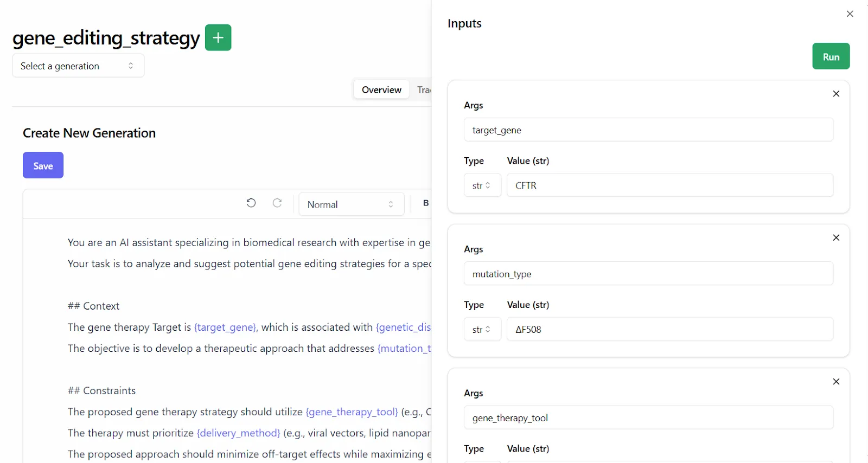Edit the CFTR value field
The height and width of the screenshot is (463, 868).
click(669, 185)
